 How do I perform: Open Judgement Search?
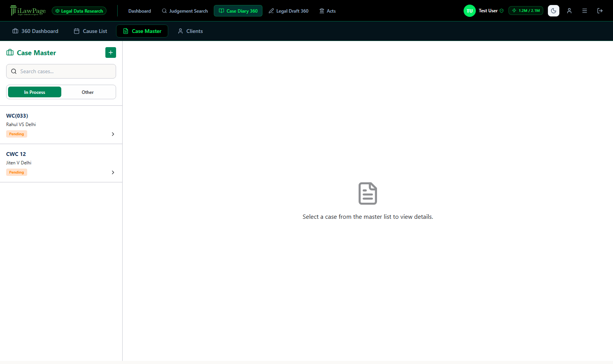(x=185, y=11)
